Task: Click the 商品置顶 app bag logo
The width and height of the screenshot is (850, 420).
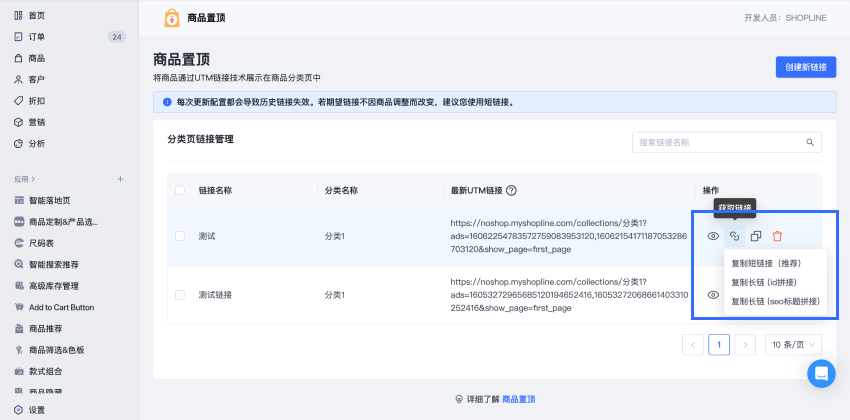Action: pos(172,18)
